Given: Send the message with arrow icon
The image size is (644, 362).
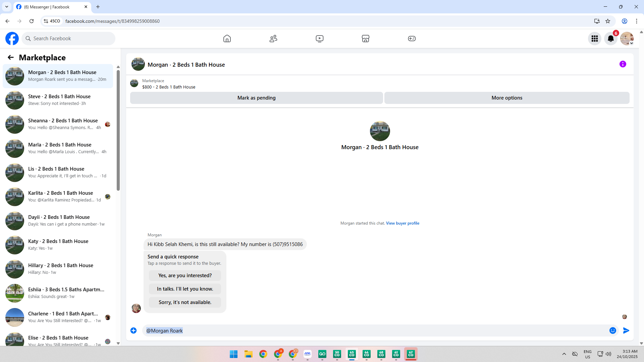Looking at the screenshot, I should 626,330.
